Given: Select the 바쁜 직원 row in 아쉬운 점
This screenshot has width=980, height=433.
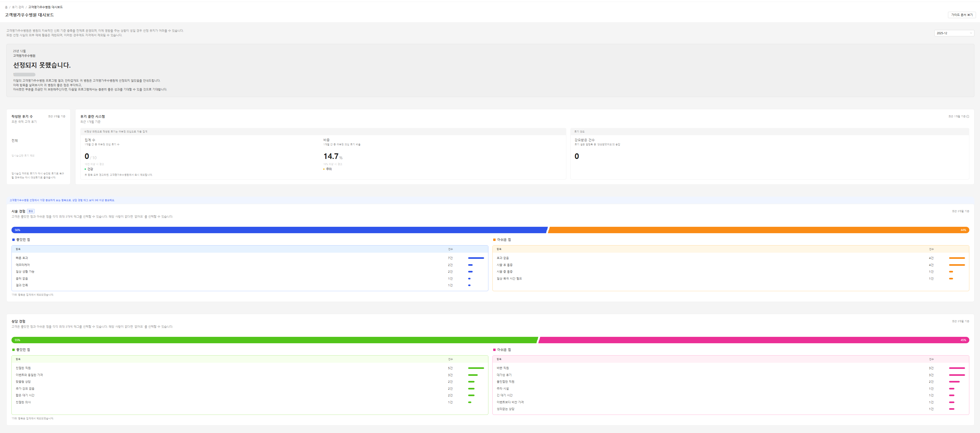Looking at the screenshot, I should 503,368.
